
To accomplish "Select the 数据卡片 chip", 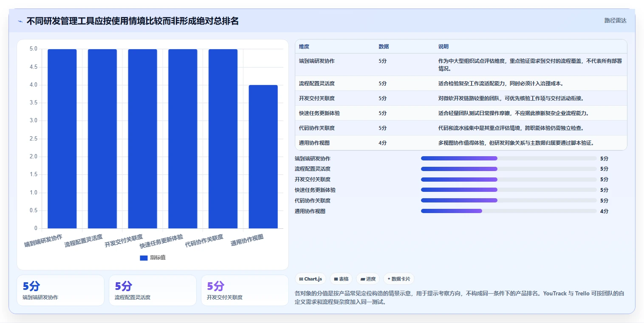I will 398,279.
